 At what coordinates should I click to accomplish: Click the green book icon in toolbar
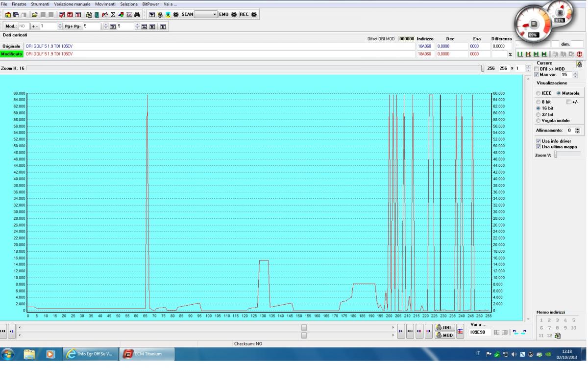tap(97, 15)
